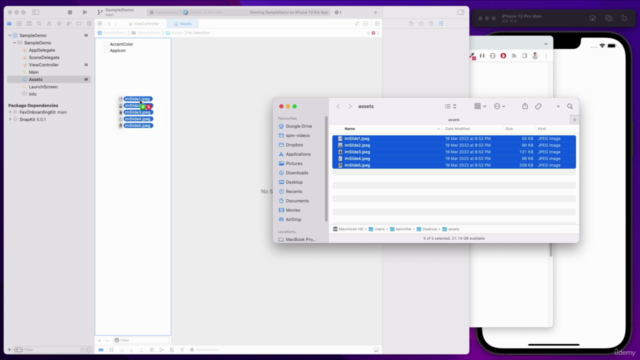This screenshot has width=640, height=360.
Task: Open Info file in navigator
Action: 32,94
